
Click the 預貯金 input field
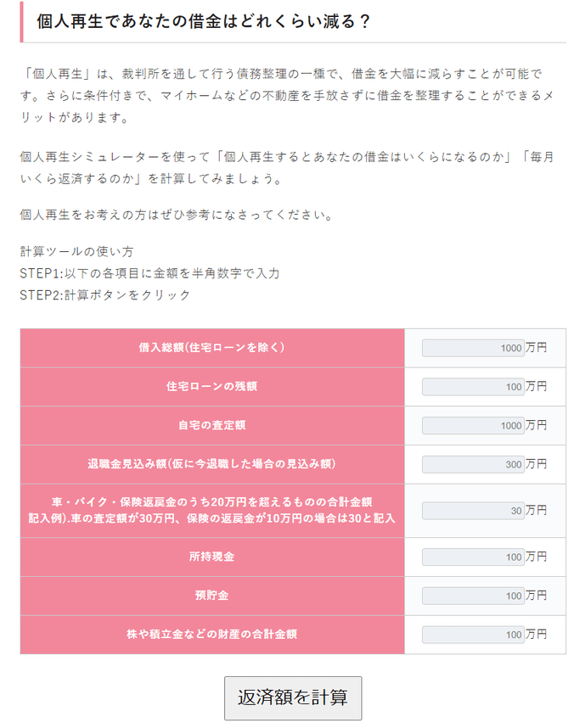tap(472, 596)
